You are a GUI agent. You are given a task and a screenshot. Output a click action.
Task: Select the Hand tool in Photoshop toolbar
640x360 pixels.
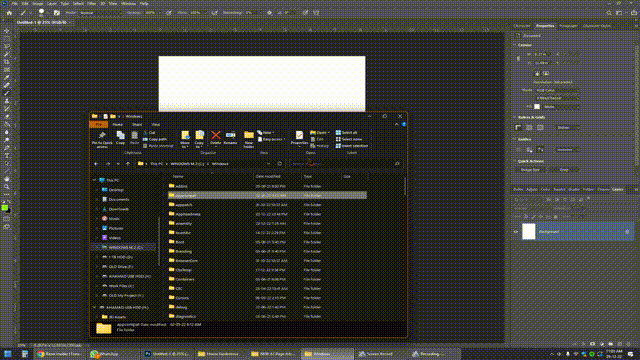(x=7, y=179)
